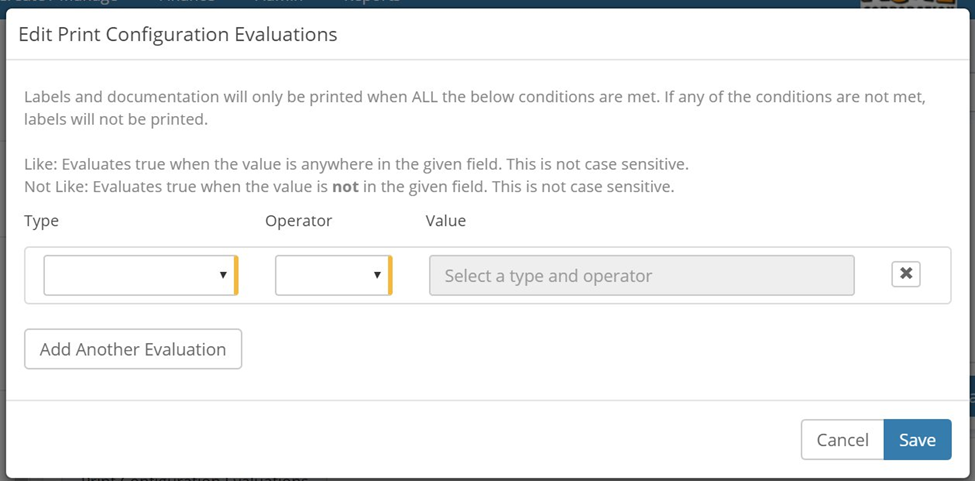Click the Edit Print Configuration Evaluations title
975x481 pixels.
(x=178, y=35)
